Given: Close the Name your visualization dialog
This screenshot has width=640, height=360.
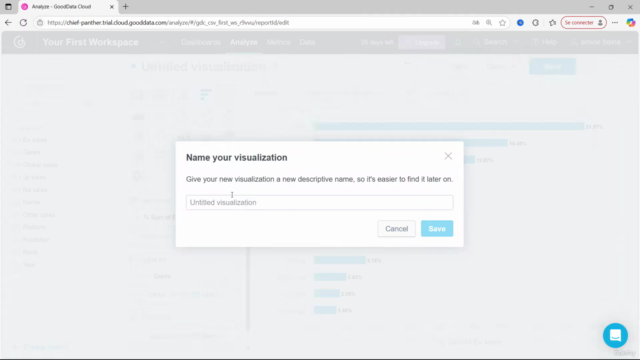Looking at the screenshot, I should pos(448,156).
